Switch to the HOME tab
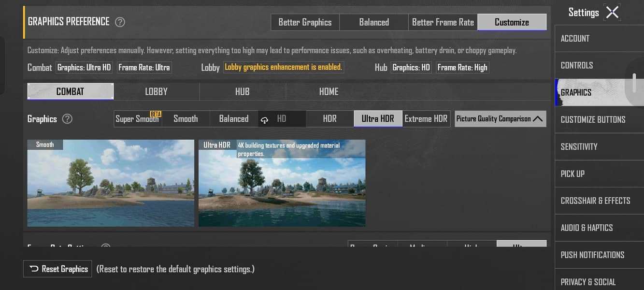 click(329, 91)
